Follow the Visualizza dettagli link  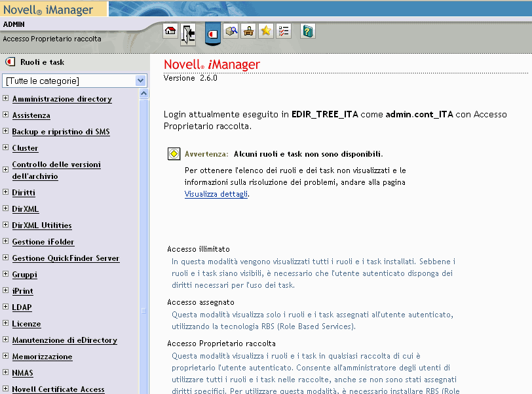[x=216, y=194]
